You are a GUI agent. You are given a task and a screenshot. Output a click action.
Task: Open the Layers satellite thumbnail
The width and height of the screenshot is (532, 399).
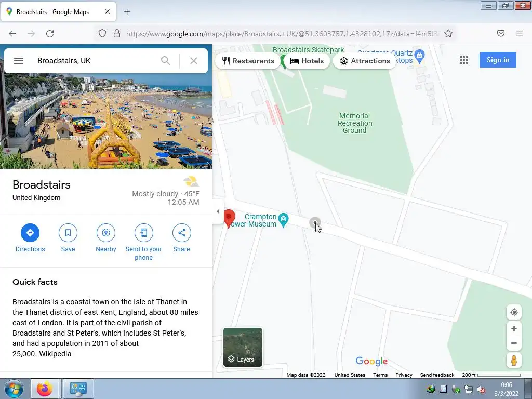243,347
